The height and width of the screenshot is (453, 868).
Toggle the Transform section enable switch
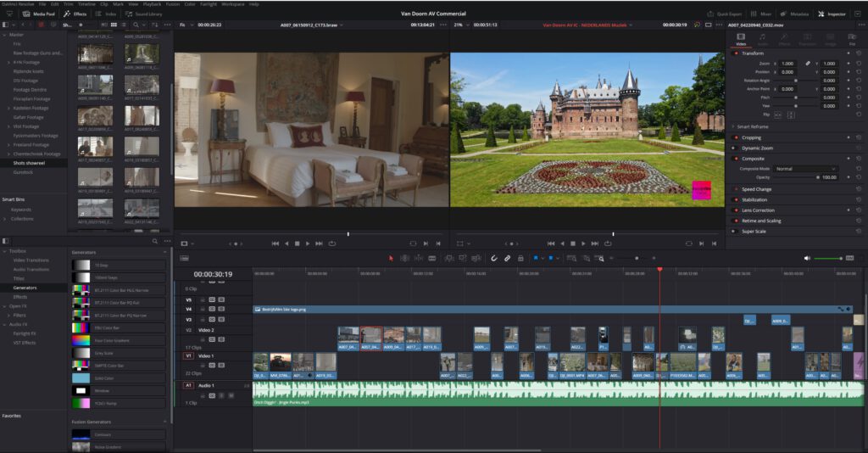[736, 53]
